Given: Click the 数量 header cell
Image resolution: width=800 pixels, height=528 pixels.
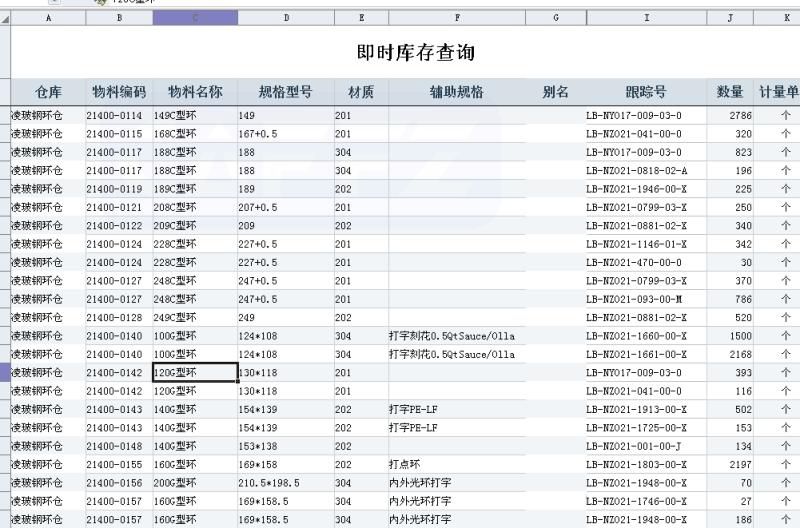Looking at the screenshot, I should [x=730, y=92].
